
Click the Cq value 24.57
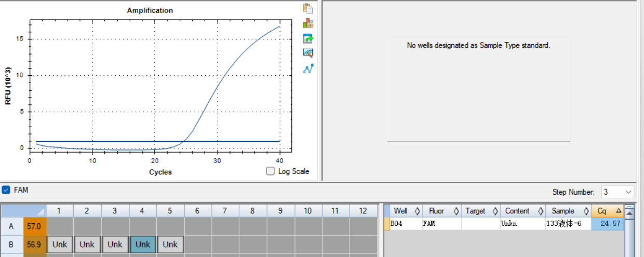[608, 224]
